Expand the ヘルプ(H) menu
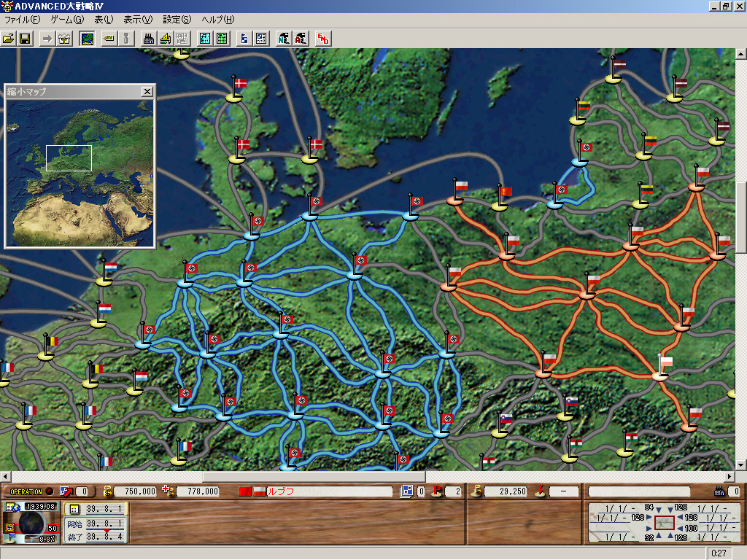 click(218, 20)
